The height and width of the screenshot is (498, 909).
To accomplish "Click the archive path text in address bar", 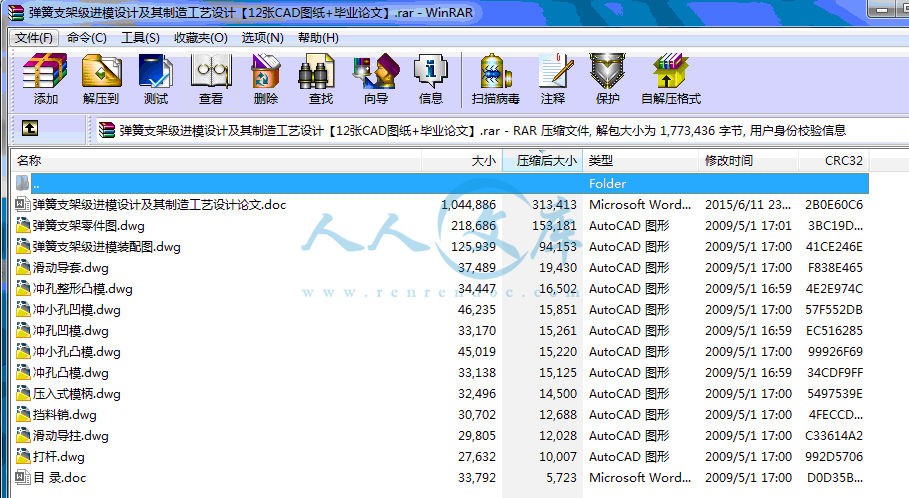I will (482, 130).
